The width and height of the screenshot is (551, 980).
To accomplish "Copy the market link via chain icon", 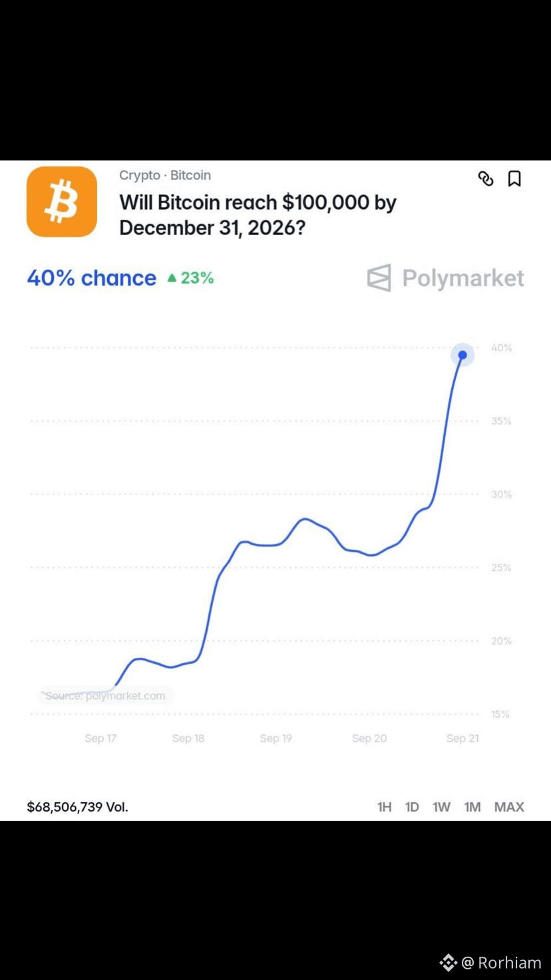I will (x=486, y=178).
